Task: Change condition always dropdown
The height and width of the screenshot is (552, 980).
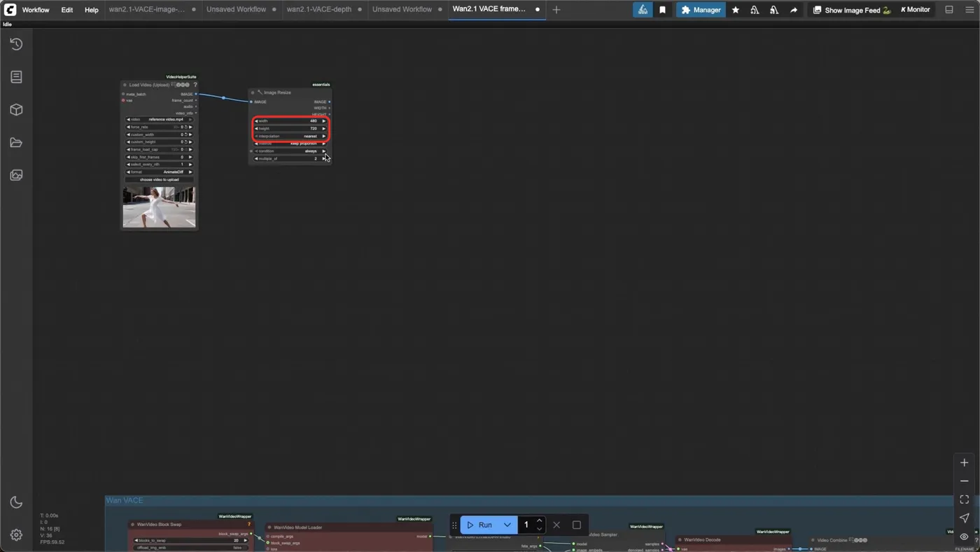Action: coord(290,151)
